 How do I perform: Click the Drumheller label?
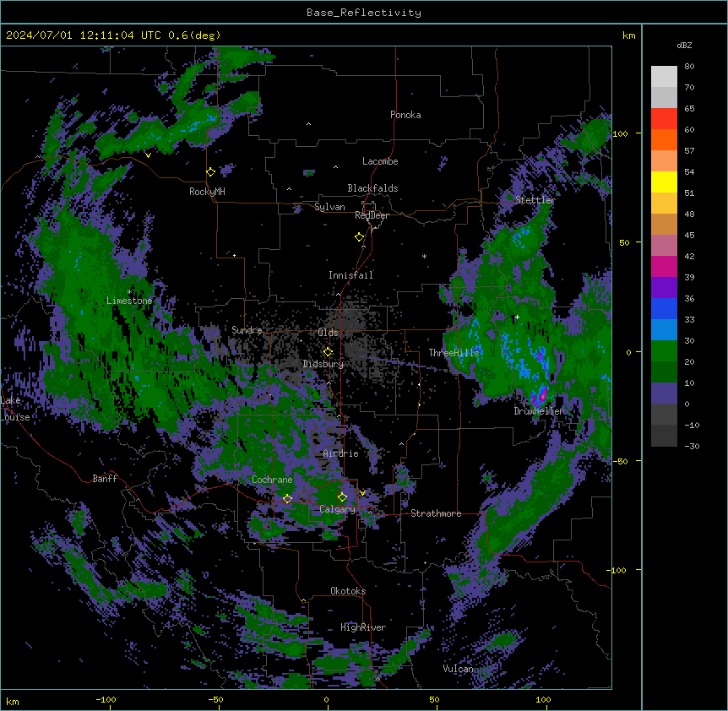(x=539, y=411)
